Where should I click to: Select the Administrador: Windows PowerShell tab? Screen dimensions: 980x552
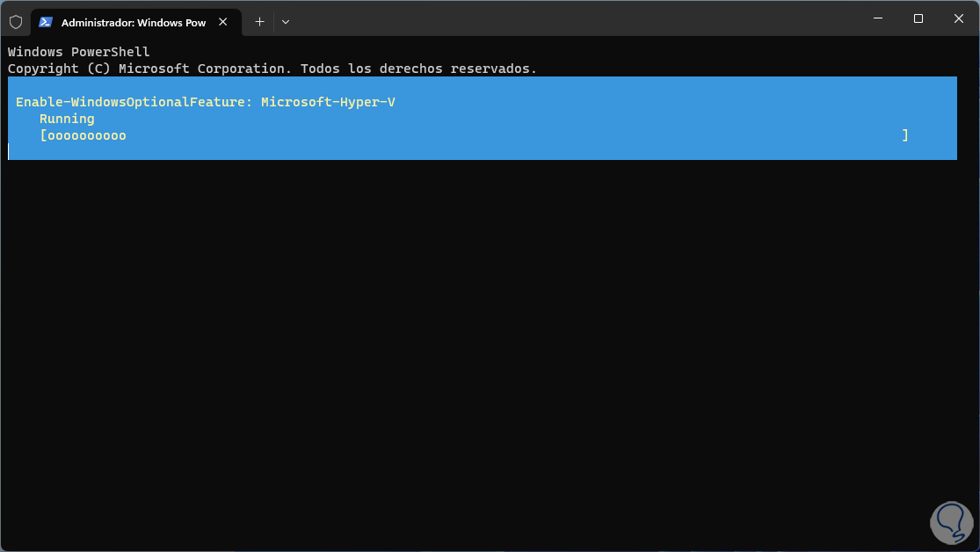point(135,22)
